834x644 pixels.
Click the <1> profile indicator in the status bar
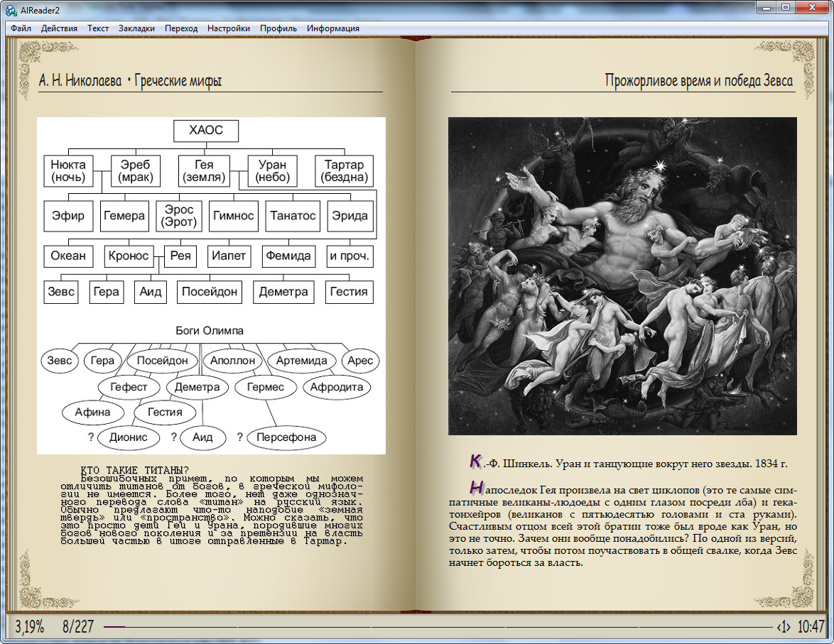pos(784,627)
